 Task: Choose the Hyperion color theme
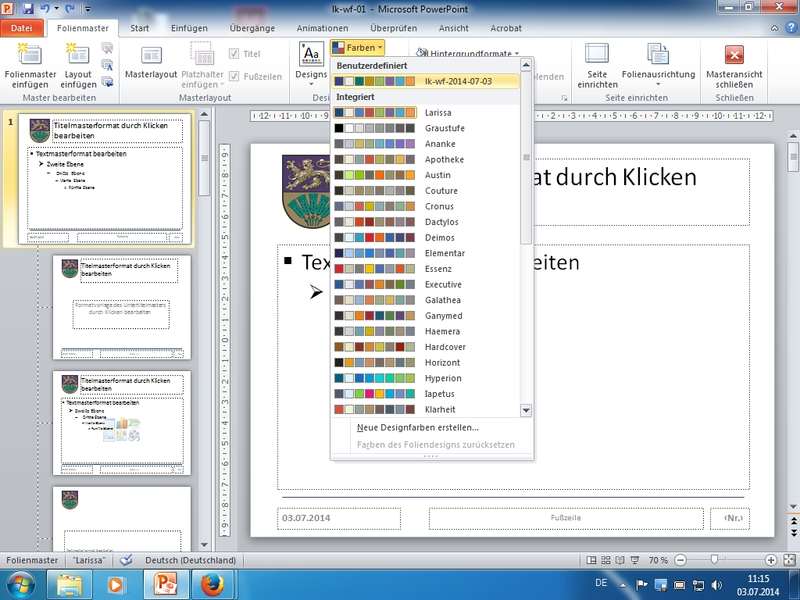pyautogui.click(x=443, y=378)
